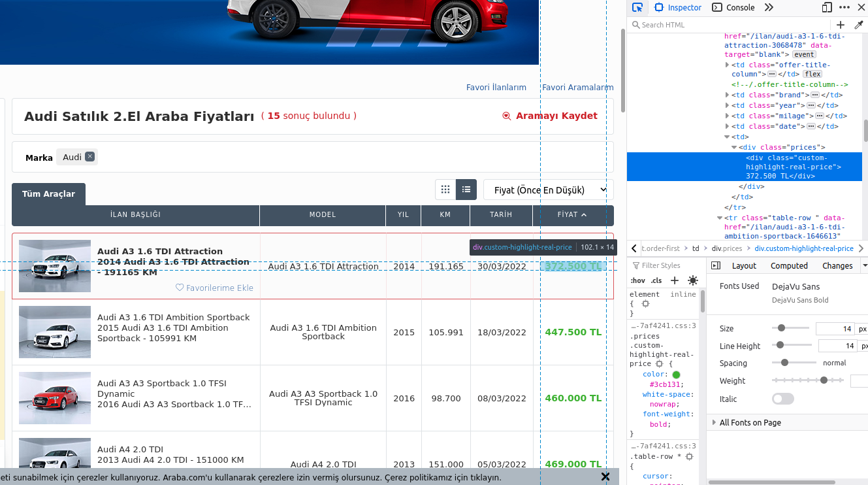The height and width of the screenshot is (485, 868).
Task: Toggle .cls class list panel
Action: pos(656,280)
